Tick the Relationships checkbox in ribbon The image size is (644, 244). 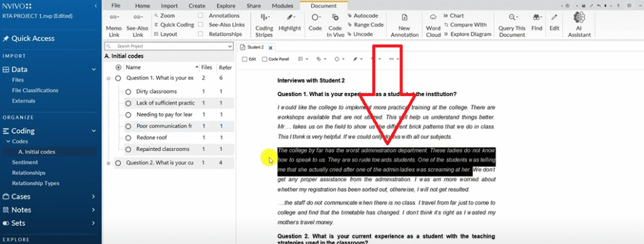click(x=201, y=34)
